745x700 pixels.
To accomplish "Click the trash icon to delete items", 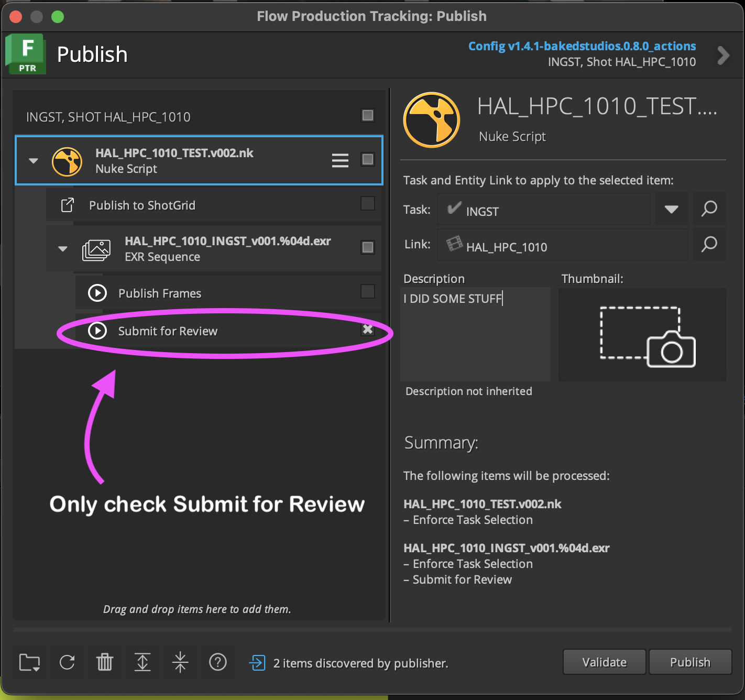I will click(x=104, y=662).
